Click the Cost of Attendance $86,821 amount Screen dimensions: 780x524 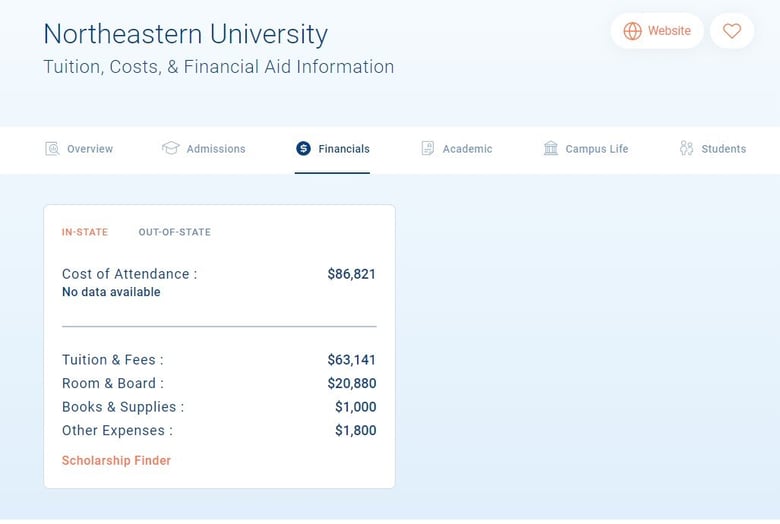point(352,274)
